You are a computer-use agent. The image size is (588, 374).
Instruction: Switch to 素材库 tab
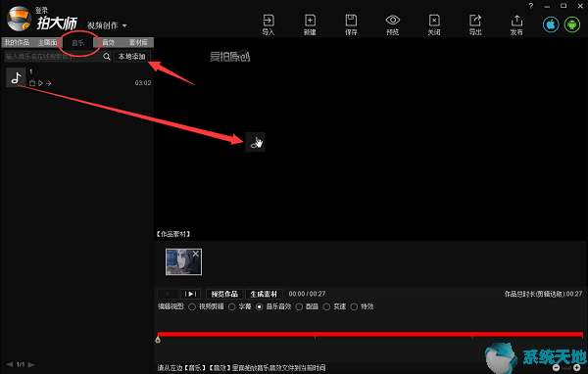click(x=138, y=43)
